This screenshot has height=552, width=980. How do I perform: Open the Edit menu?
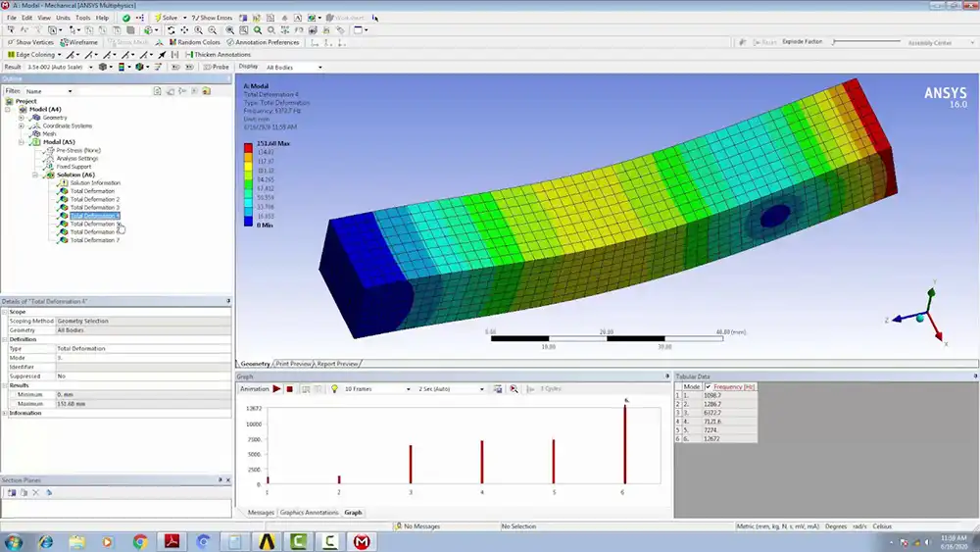point(26,18)
